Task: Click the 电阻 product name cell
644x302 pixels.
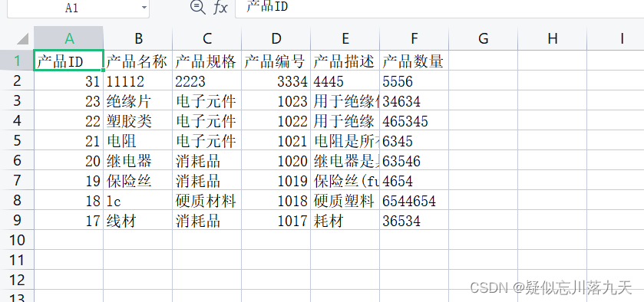Action: pyautogui.click(x=138, y=140)
